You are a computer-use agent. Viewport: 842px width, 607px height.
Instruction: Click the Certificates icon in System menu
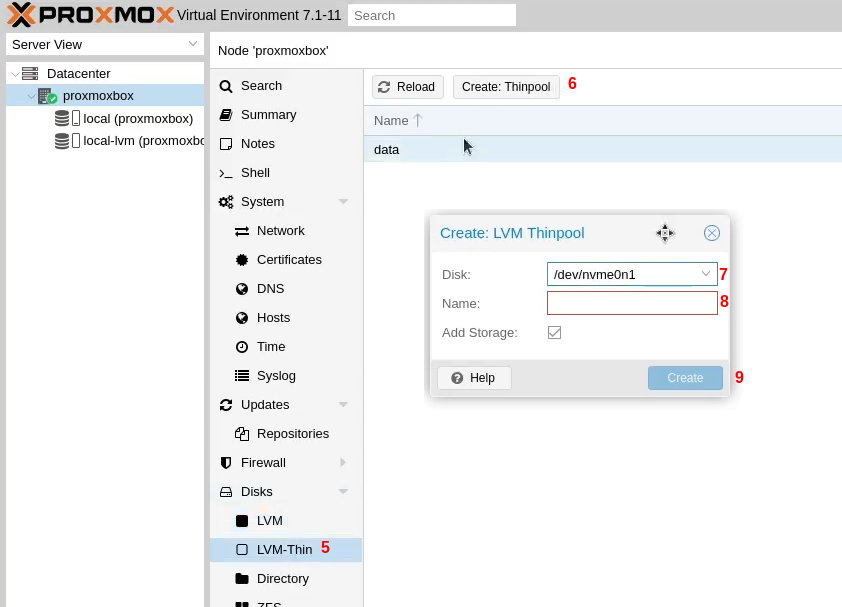coord(242,260)
